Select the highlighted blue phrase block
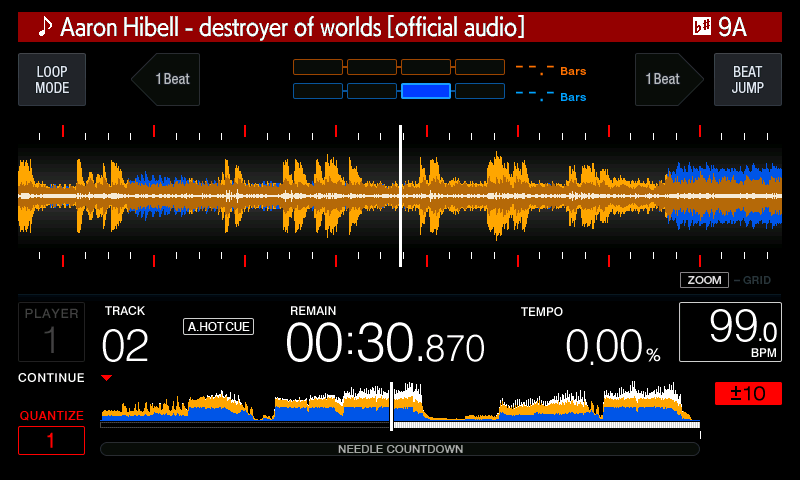 426,91
